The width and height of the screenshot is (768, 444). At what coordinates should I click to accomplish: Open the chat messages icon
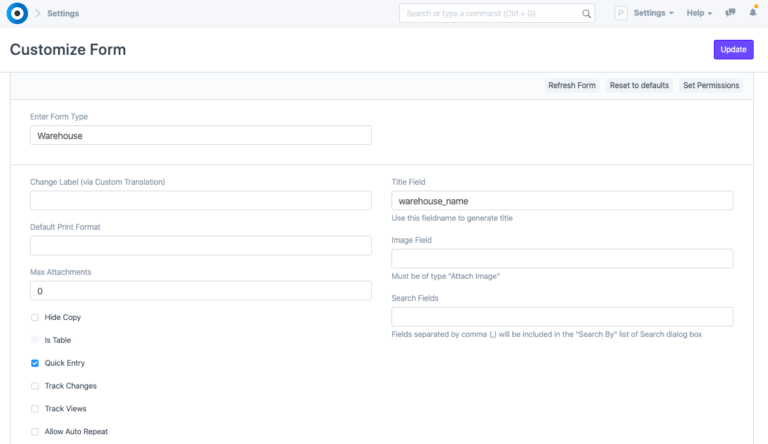pyautogui.click(x=731, y=13)
